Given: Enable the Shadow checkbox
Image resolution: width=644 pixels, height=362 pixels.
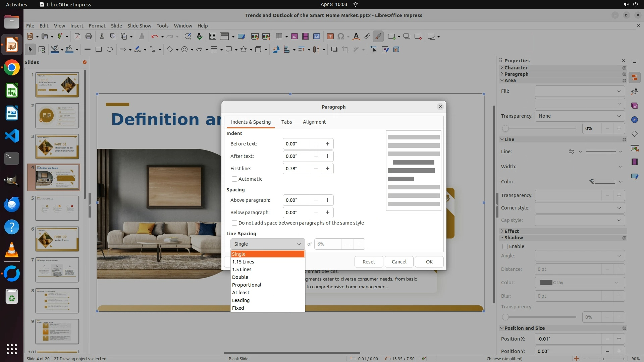Looking at the screenshot, I should [x=505, y=246].
